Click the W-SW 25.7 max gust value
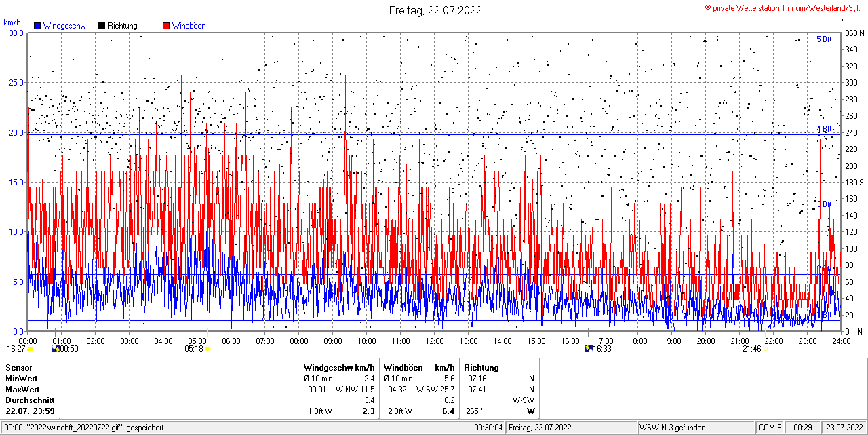868x435 pixels. point(435,390)
